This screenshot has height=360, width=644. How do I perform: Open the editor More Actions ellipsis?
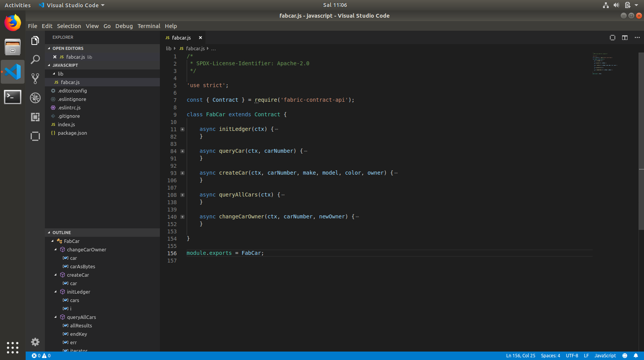[637, 38]
